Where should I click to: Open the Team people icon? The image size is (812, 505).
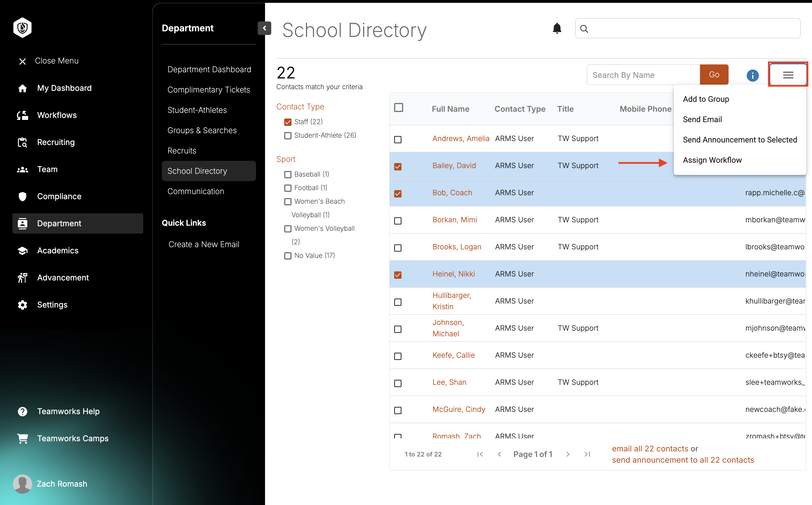click(x=22, y=169)
